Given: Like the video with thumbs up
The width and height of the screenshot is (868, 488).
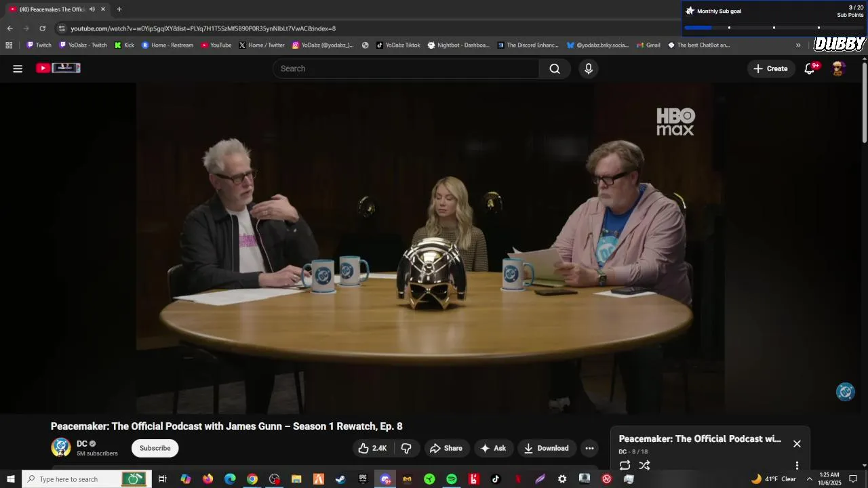Looking at the screenshot, I should 372,448.
